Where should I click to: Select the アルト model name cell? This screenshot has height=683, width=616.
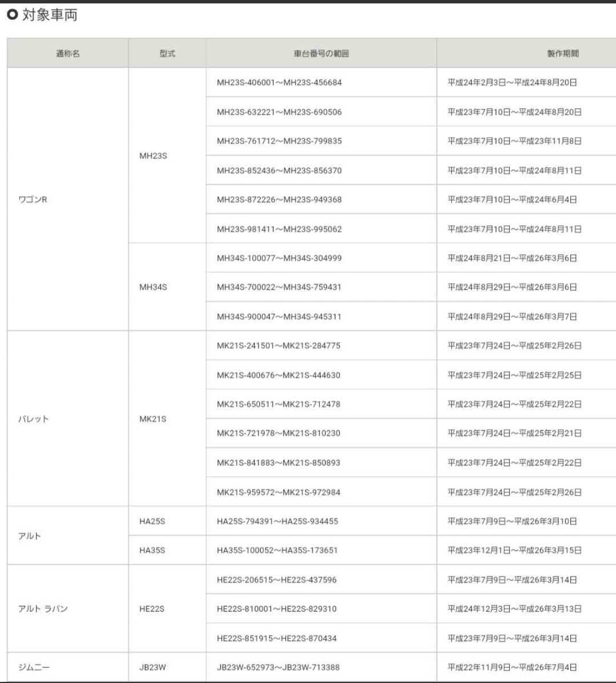click(x=68, y=536)
